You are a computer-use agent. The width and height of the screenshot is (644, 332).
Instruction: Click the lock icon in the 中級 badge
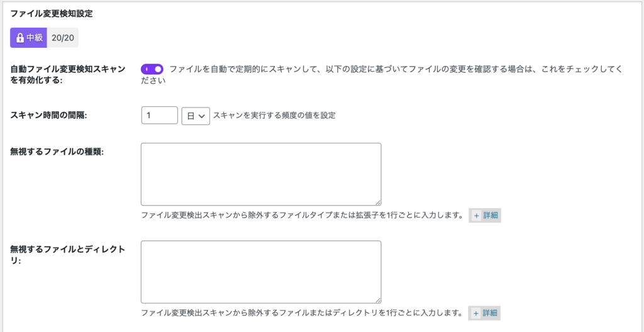coord(19,38)
